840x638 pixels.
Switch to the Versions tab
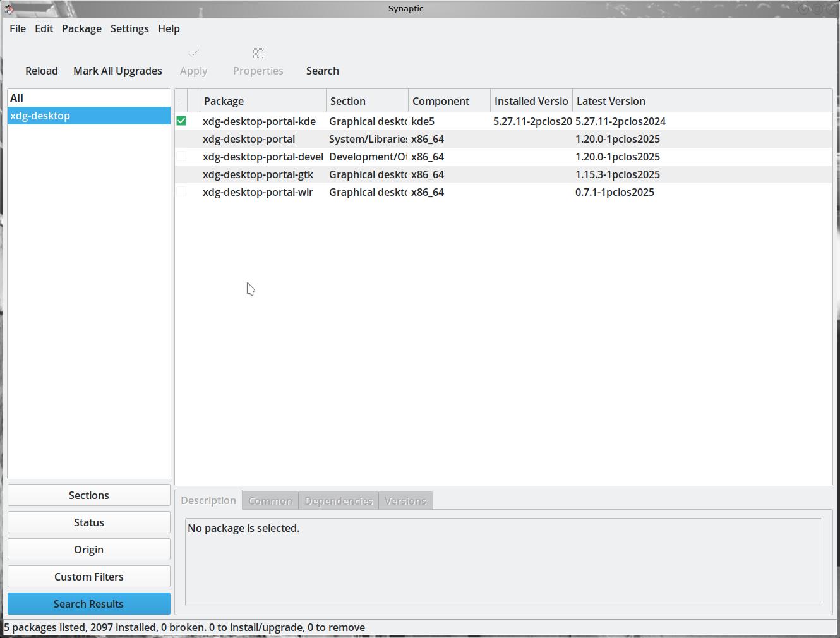(405, 501)
